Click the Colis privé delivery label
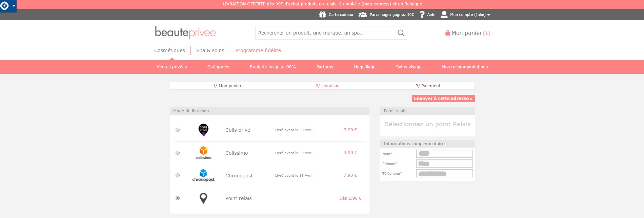 point(238,130)
